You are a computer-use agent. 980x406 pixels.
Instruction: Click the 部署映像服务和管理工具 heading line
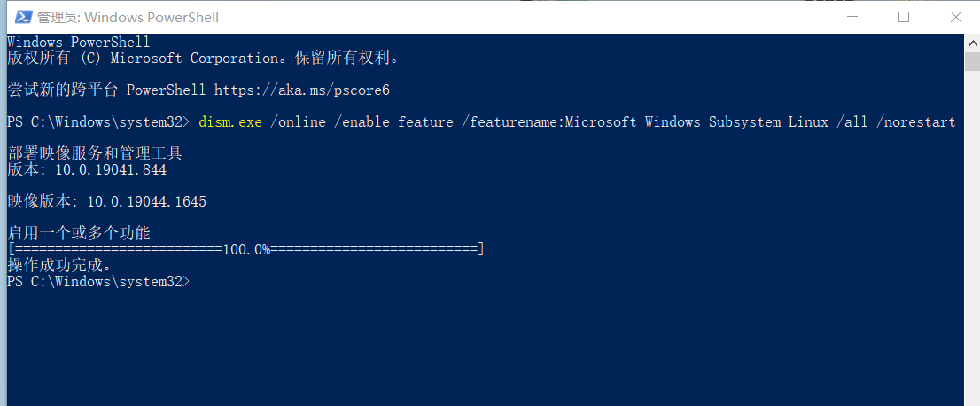coord(95,154)
